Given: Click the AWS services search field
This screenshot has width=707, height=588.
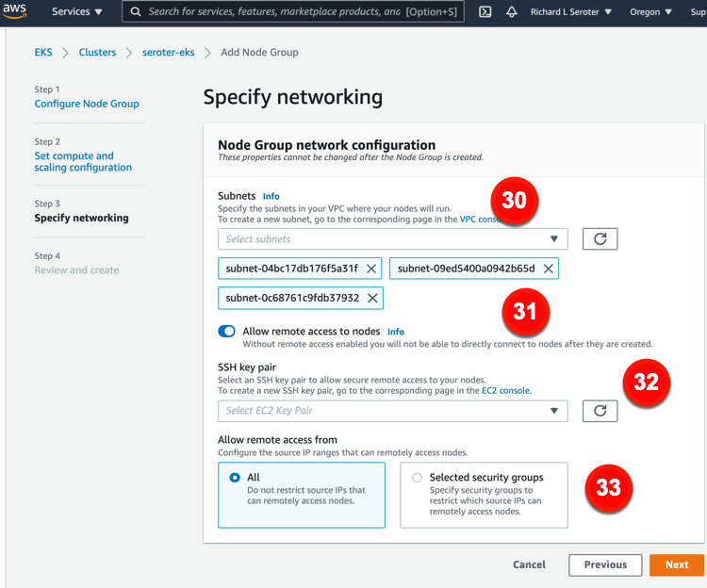Looking at the screenshot, I should pos(273,12).
